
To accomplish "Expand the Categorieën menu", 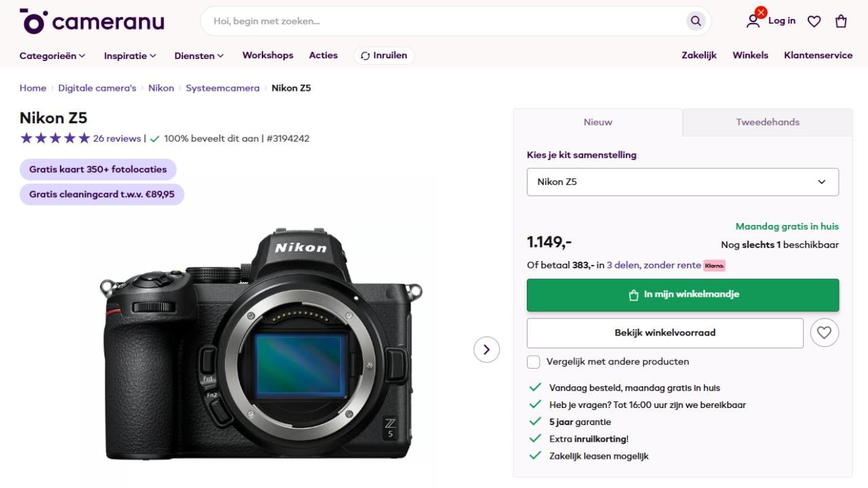I will (x=52, y=56).
